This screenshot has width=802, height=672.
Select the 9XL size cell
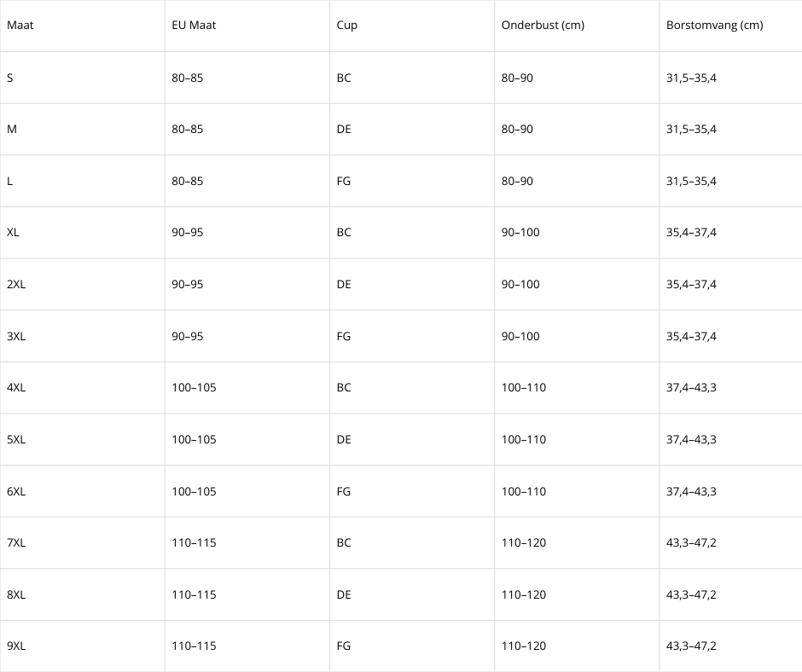click(x=83, y=646)
